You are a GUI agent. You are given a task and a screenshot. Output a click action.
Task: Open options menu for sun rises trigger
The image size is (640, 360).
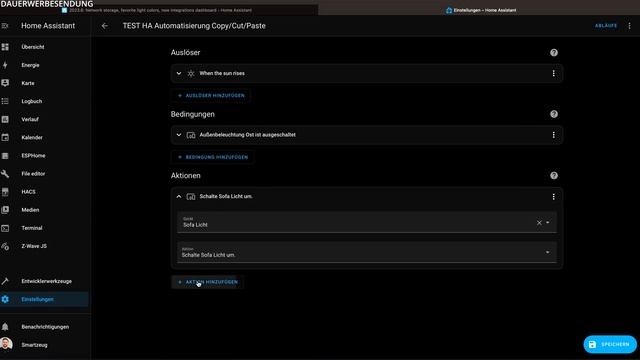pos(553,73)
